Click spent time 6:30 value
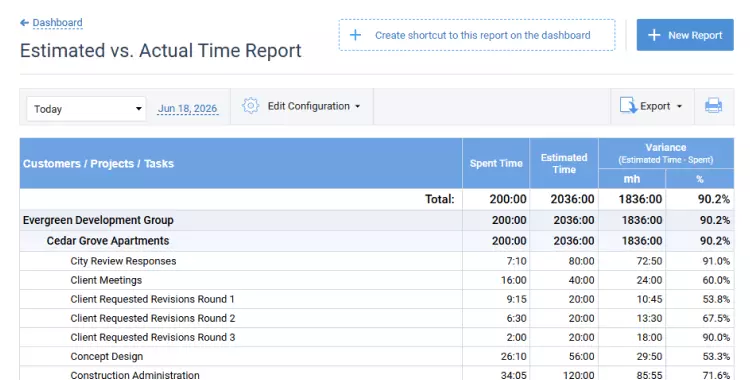This screenshot has width=750, height=380. pos(517,318)
